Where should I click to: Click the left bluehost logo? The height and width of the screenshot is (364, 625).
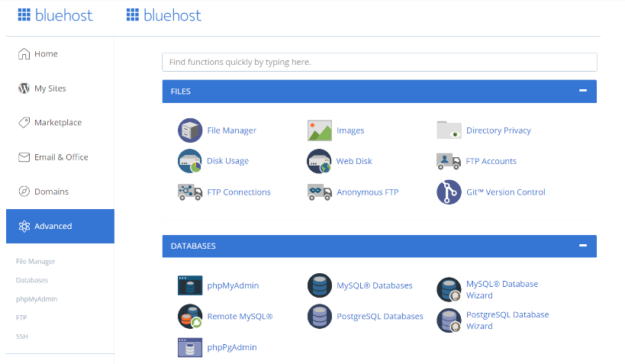click(55, 15)
